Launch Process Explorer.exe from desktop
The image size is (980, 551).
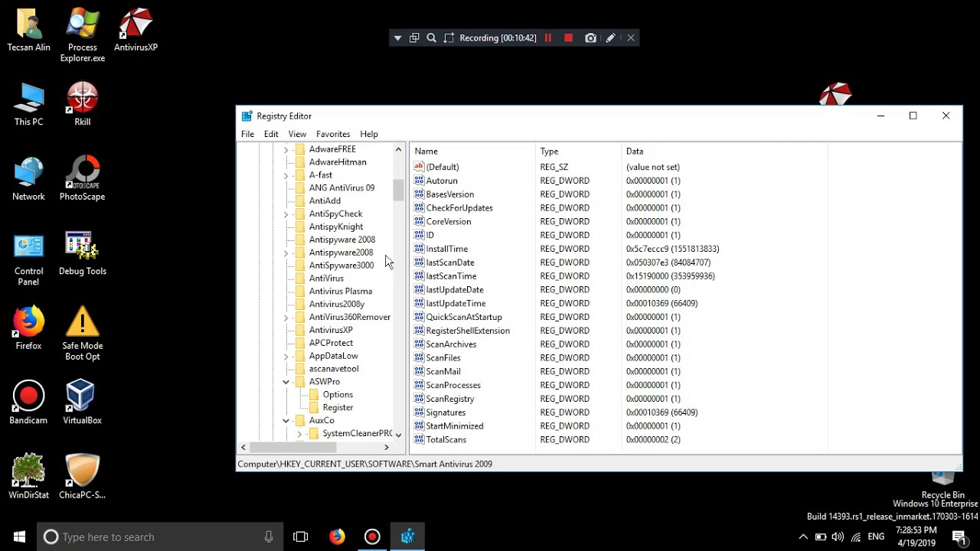[83, 37]
